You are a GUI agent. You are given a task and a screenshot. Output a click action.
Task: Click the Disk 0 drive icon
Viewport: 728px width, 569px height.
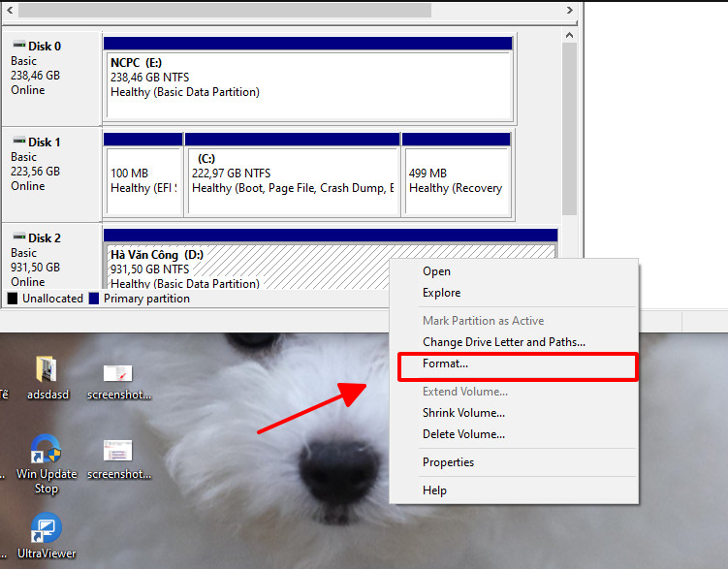[x=19, y=45]
